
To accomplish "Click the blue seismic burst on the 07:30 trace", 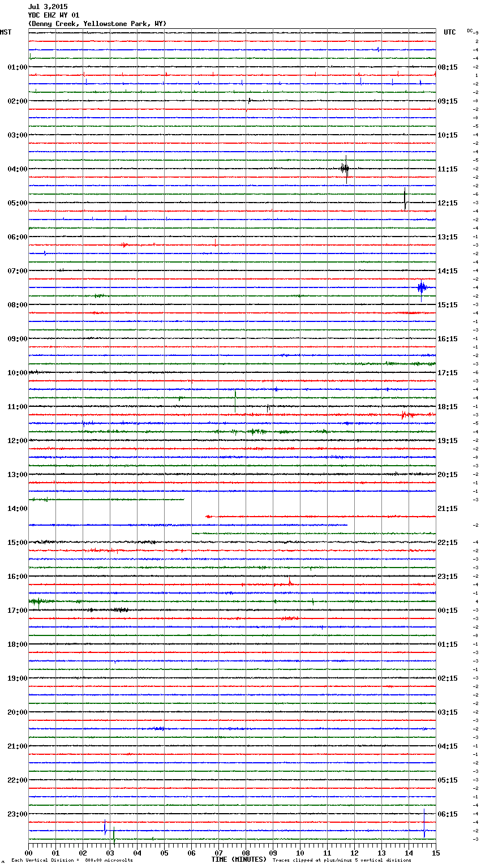I will pyautogui.click(x=422, y=288).
